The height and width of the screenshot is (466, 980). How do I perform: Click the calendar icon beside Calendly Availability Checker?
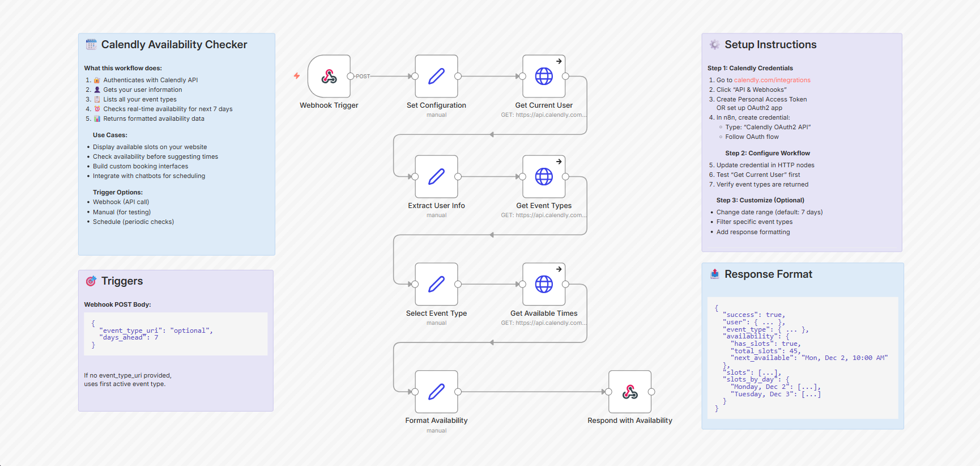click(91, 44)
